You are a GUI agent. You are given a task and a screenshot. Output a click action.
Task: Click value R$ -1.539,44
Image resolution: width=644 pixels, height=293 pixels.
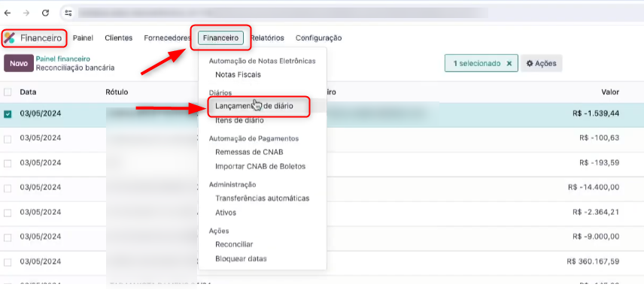point(596,113)
